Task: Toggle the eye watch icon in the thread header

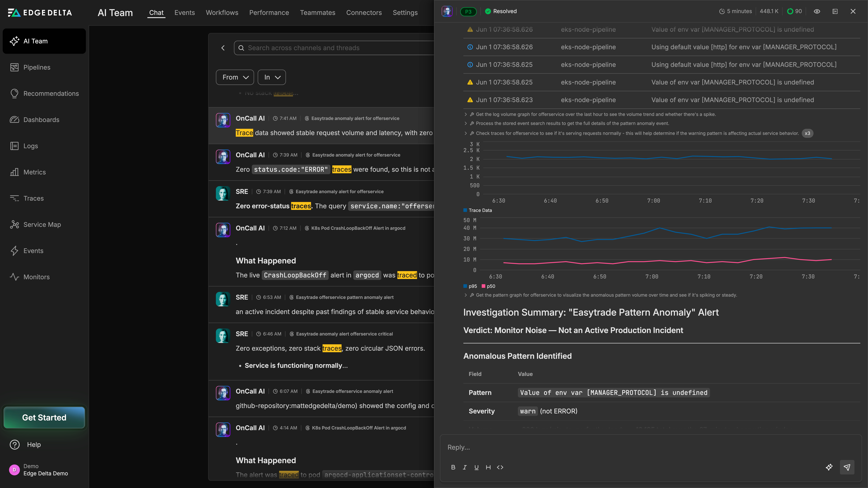Action: click(817, 11)
